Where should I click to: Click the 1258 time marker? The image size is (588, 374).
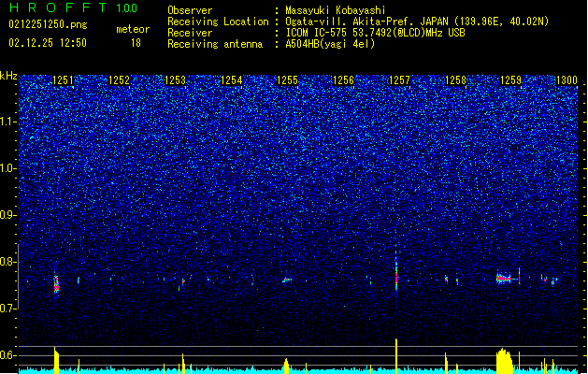(x=455, y=80)
